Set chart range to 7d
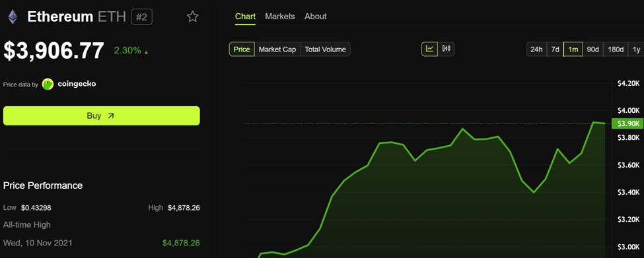The height and width of the screenshot is (258, 644). 555,49
